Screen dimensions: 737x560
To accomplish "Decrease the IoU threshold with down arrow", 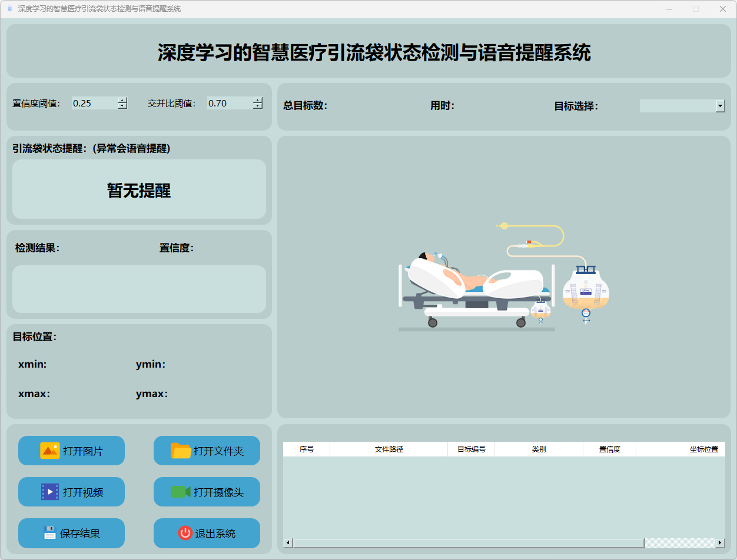I will (x=258, y=106).
